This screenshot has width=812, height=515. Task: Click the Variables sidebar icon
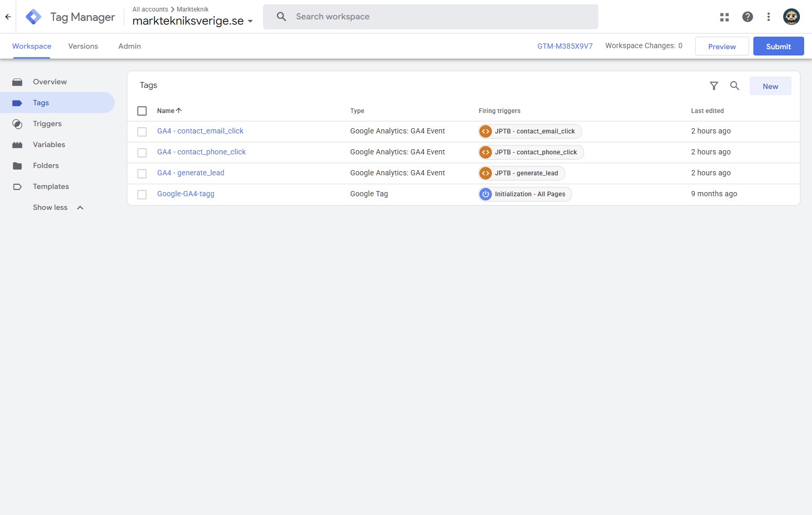(17, 145)
